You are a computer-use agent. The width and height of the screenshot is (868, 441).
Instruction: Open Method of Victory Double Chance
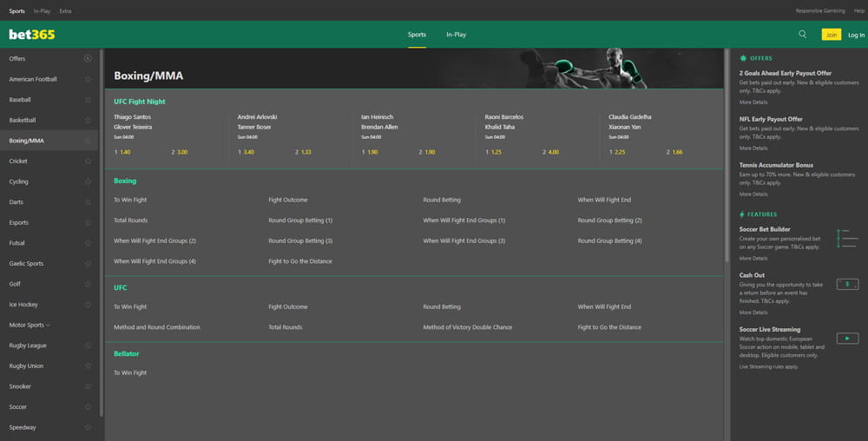pyautogui.click(x=467, y=327)
